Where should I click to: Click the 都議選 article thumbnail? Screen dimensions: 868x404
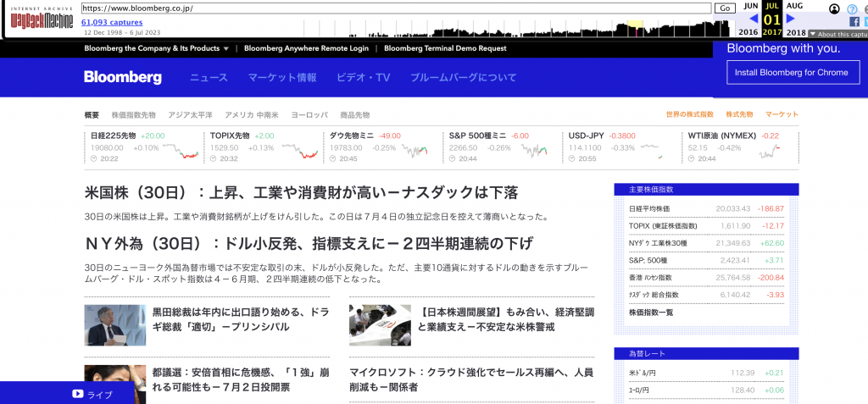tap(115, 384)
